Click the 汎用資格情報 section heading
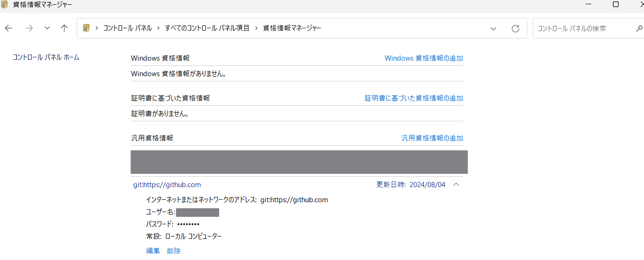The image size is (644, 260). click(152, 138)
